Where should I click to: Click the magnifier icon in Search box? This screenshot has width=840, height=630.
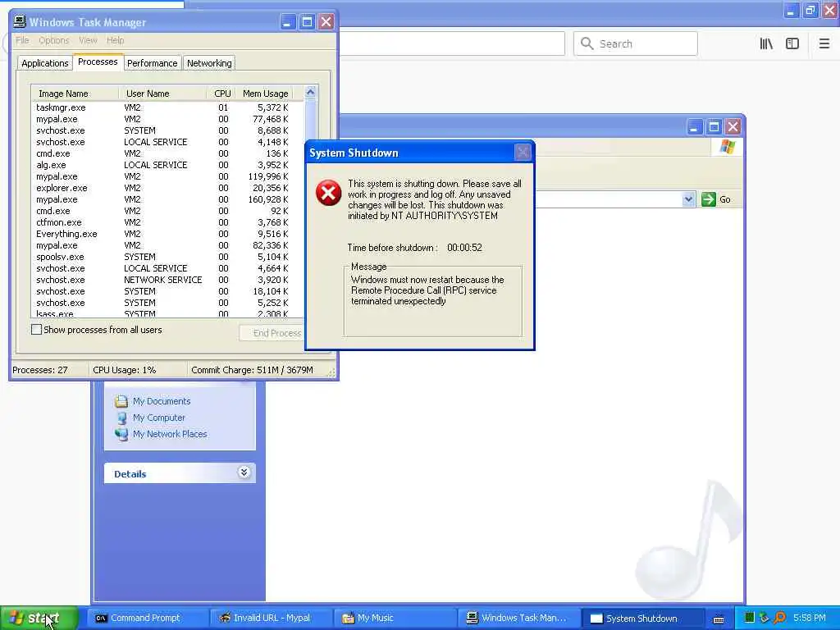click(587, 43)
